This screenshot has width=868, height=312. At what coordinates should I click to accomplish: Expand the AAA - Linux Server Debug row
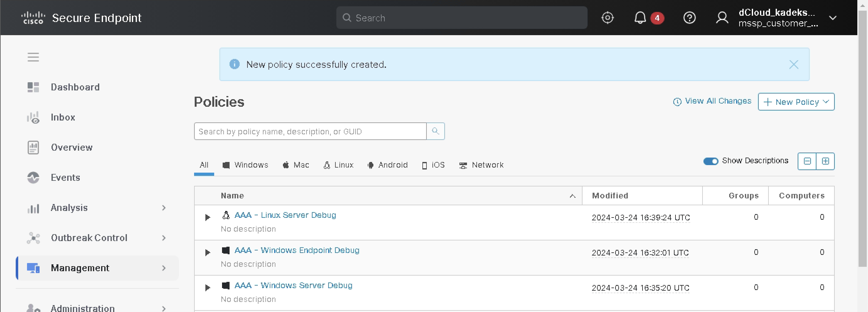click(x=208, y=217)
